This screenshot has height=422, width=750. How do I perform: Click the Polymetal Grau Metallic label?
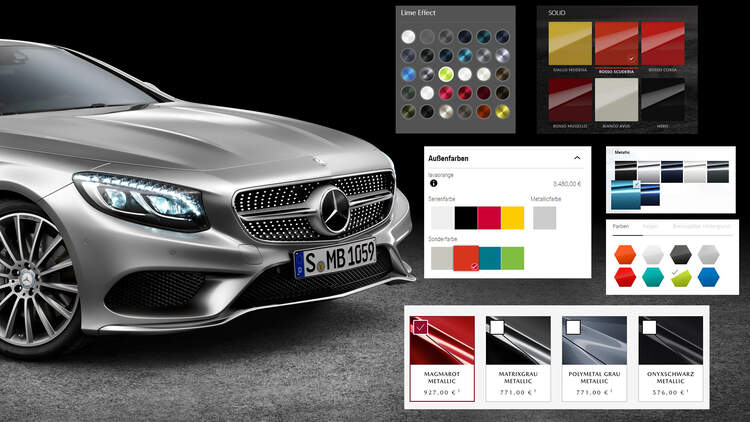[x=594, y=378]
